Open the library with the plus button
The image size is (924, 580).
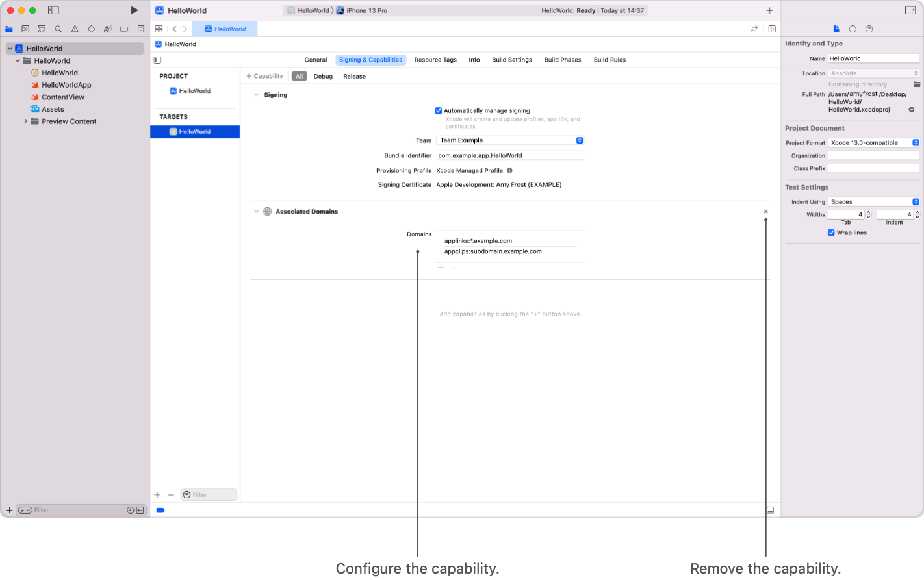[x=769, y=10]
